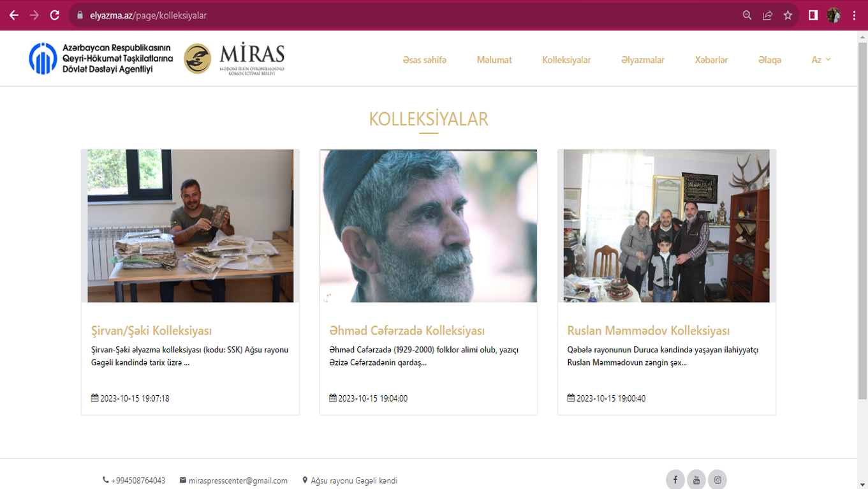868x489 pixels.
Task: Open the Instagram social icon in footer
Action: click(717, 479)
